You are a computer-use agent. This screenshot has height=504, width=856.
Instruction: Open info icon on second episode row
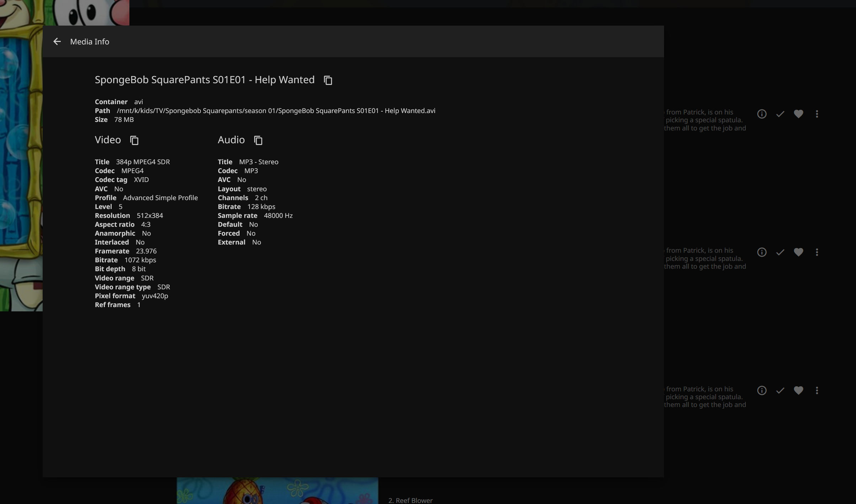(761, 252)
